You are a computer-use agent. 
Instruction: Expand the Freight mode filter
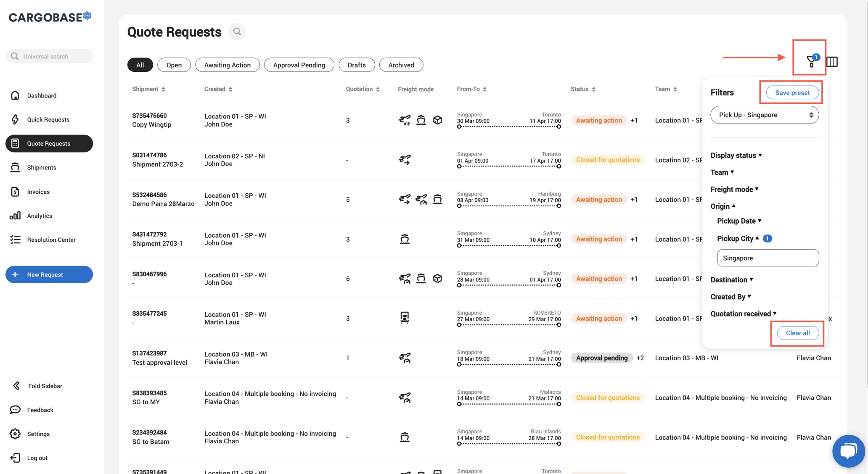point(734,189)
